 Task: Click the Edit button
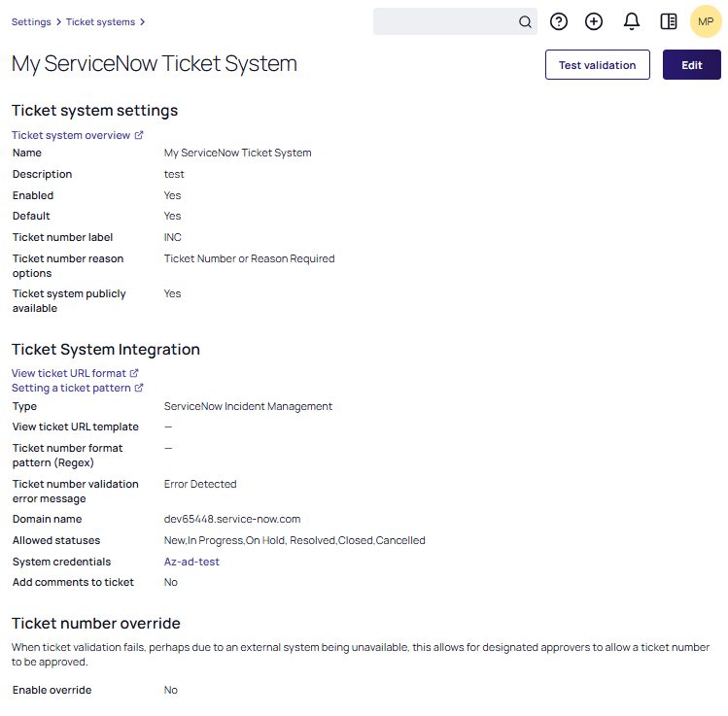point(691,65)
